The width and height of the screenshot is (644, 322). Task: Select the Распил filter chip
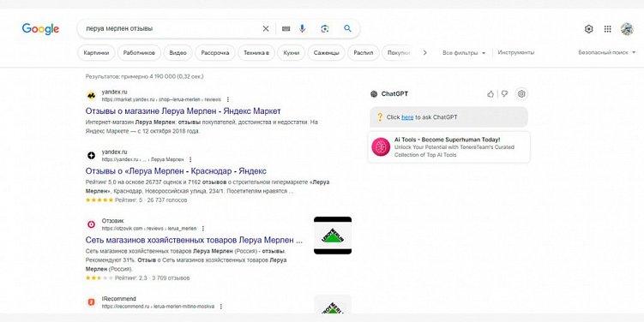coord(363,53)
